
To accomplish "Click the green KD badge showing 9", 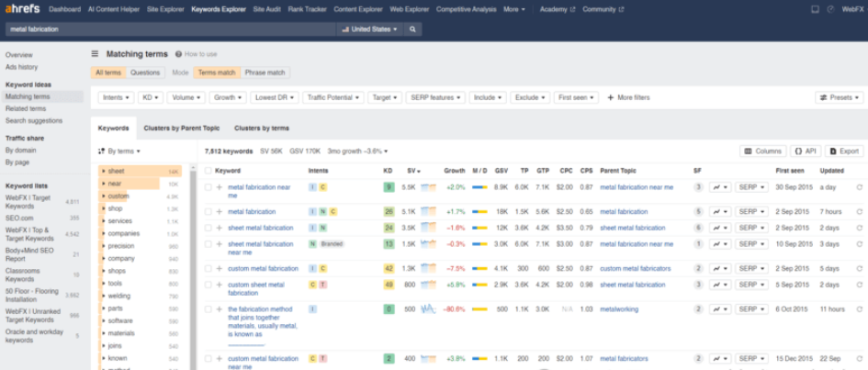I will click(389, 187).
